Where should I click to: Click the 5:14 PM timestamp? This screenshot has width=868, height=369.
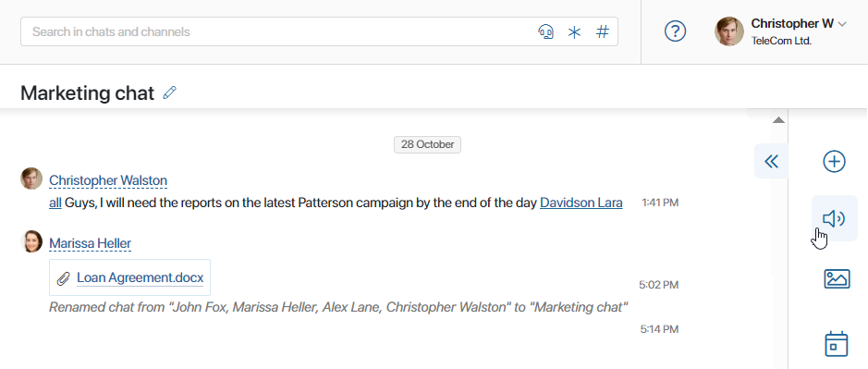click(x=659, y=329)
